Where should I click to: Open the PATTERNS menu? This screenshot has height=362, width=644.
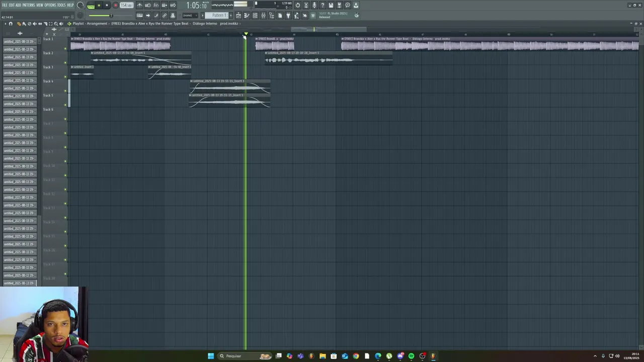[x=29, y=5]
